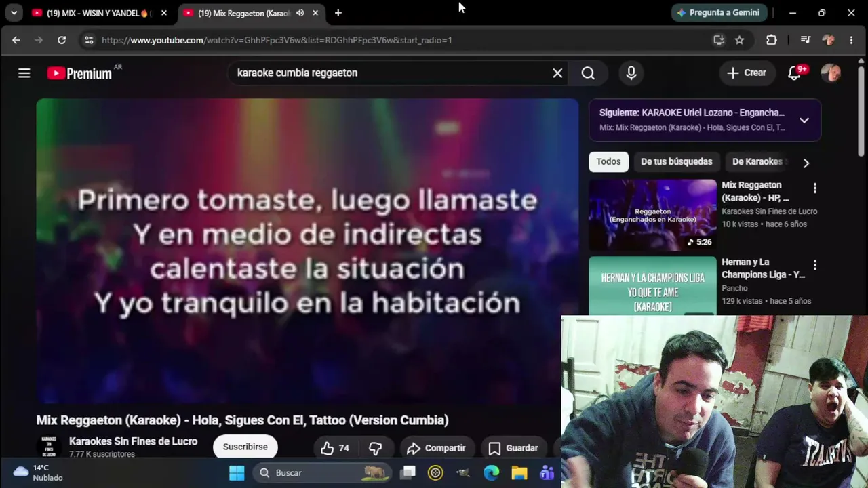Select the De Karaokes filter chip

[x=757, y=162]
